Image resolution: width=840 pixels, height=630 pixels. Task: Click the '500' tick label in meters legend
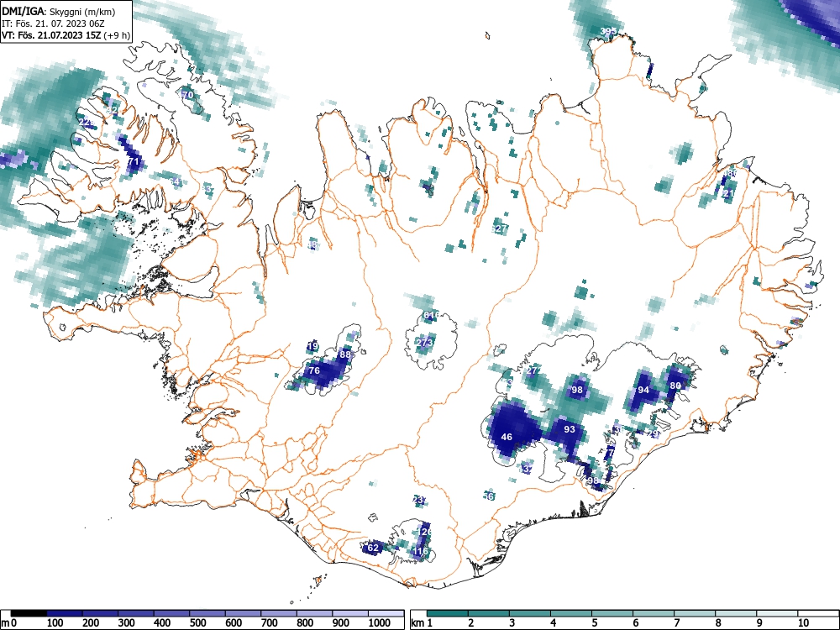pyautogui.click(x=197, y=623)
